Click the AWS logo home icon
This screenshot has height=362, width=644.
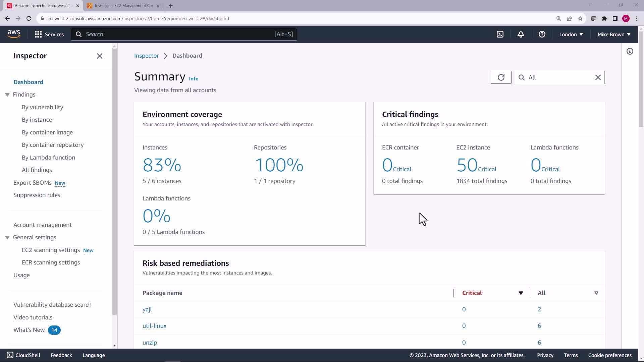click(14, 34)
